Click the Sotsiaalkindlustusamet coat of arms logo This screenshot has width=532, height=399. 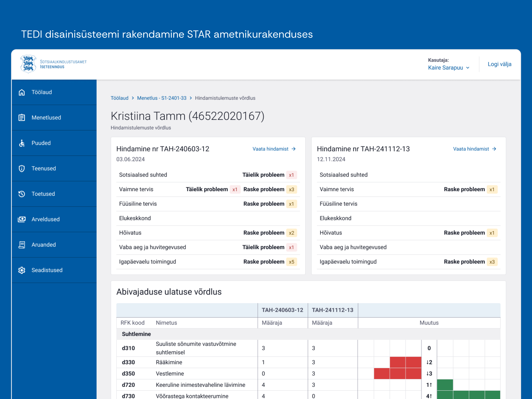[28, 64]
